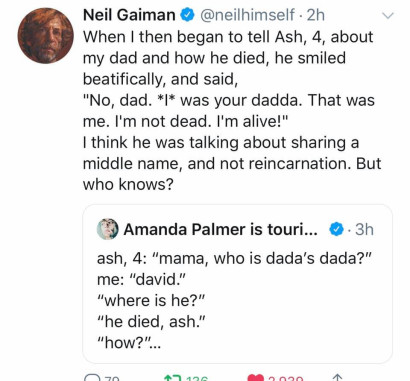The height and width of the screenshot is (381, 410).
Task: Click the main tweet text body
Action: [x=232, y=111]
